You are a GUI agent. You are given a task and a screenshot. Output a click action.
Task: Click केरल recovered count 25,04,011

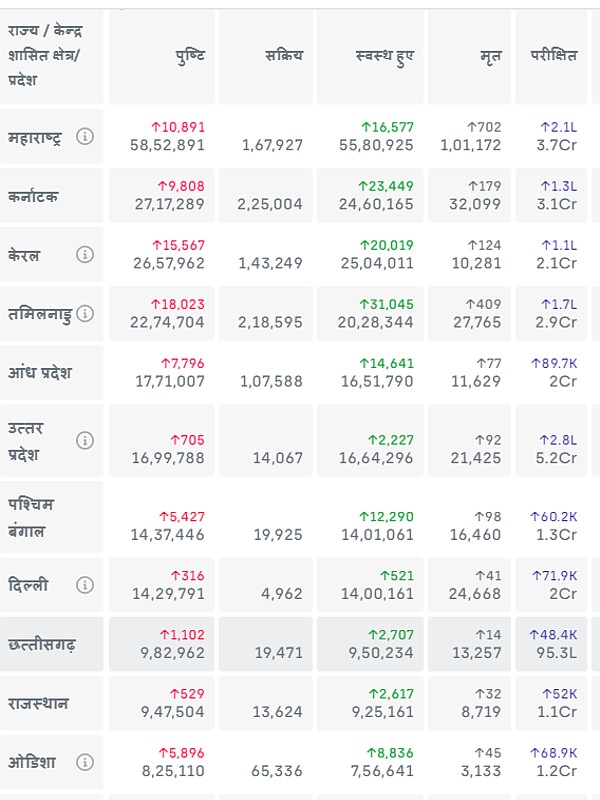pyautogui.click(x=376, y=263)
